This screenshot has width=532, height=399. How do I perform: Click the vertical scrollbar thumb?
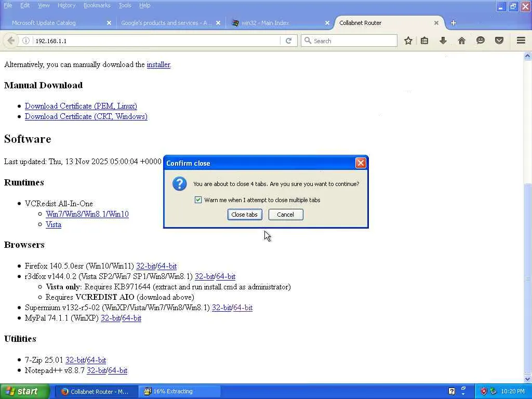pos(528,278)
